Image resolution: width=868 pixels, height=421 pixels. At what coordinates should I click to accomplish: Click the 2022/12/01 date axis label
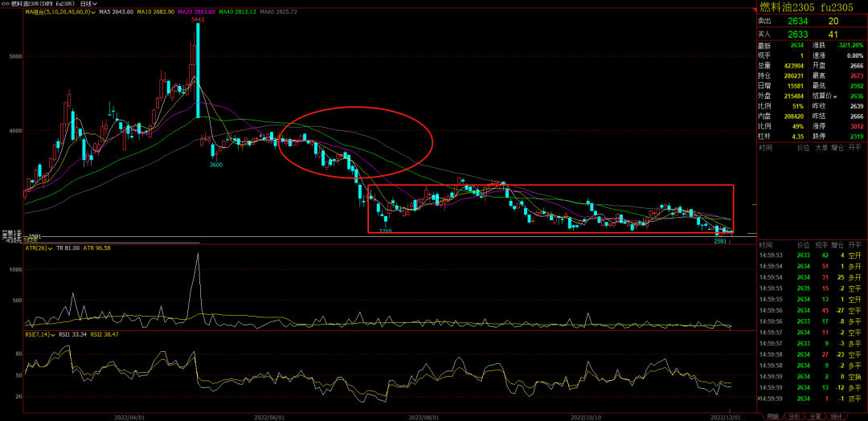724,416
